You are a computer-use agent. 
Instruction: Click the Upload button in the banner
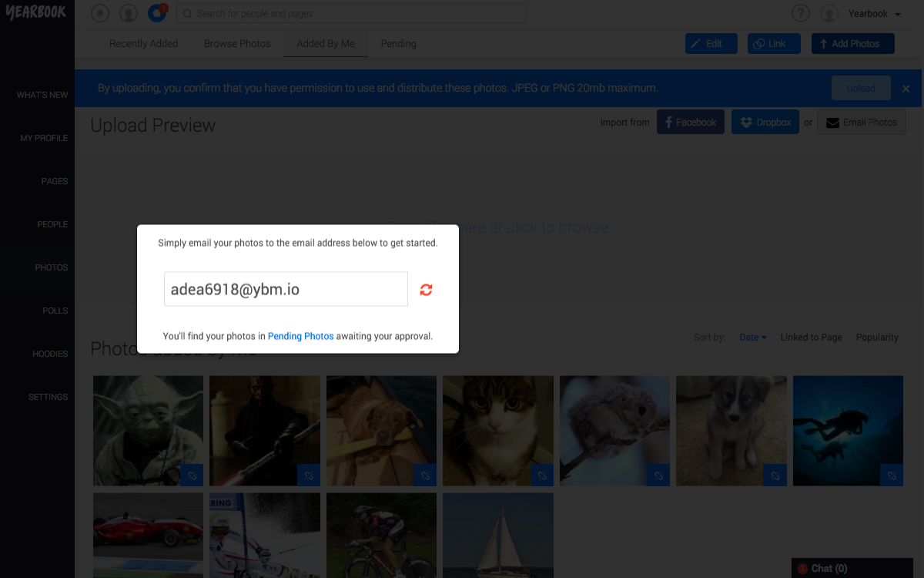pyautogui.click(x=861, y=89)
